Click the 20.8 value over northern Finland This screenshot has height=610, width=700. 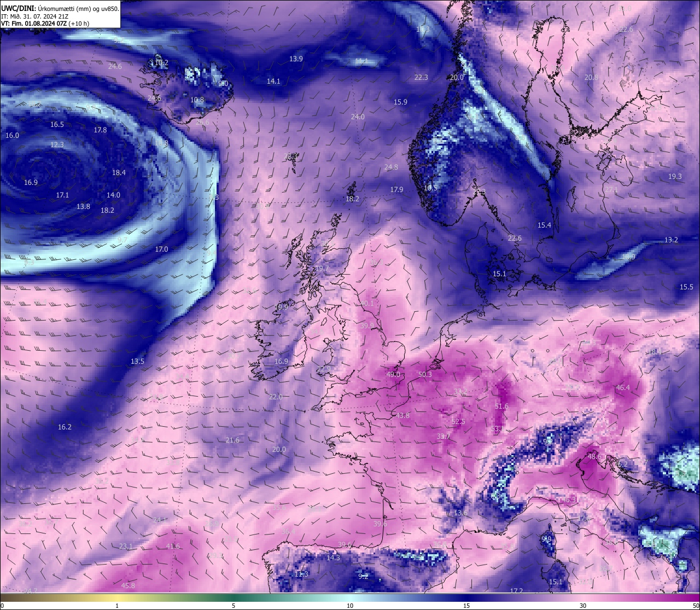[x=591, y=78]
